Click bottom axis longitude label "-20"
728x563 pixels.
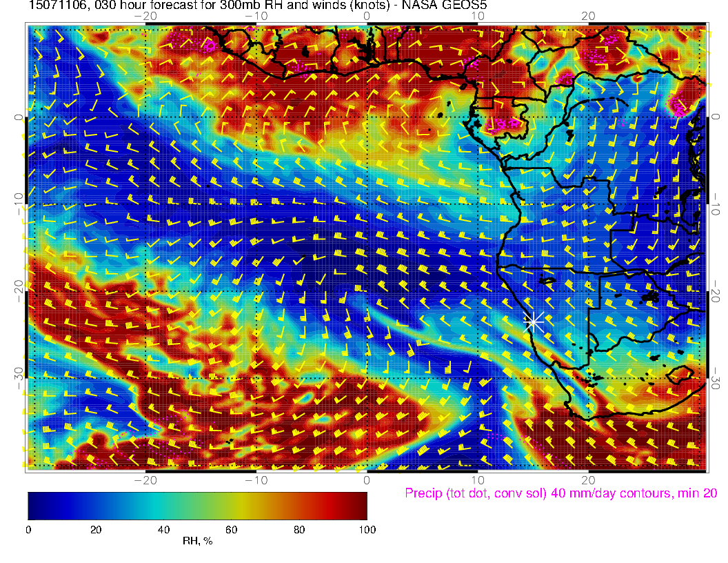[145, 480]
